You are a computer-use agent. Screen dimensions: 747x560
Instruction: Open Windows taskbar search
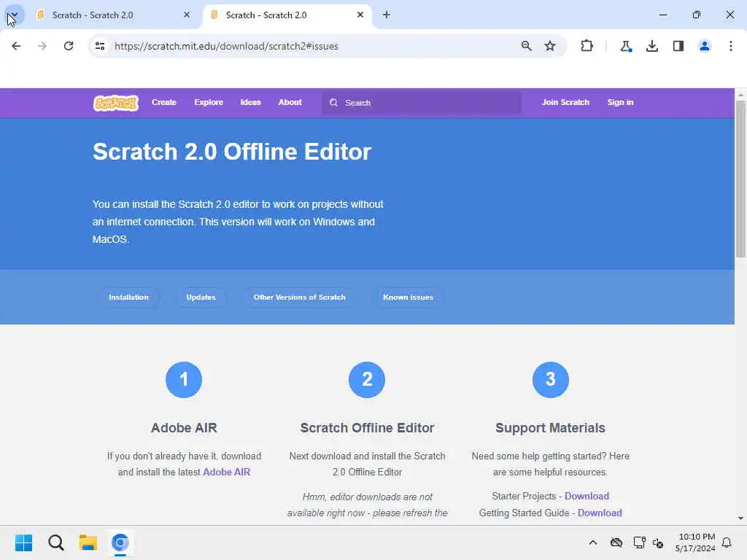pos(55,542)
